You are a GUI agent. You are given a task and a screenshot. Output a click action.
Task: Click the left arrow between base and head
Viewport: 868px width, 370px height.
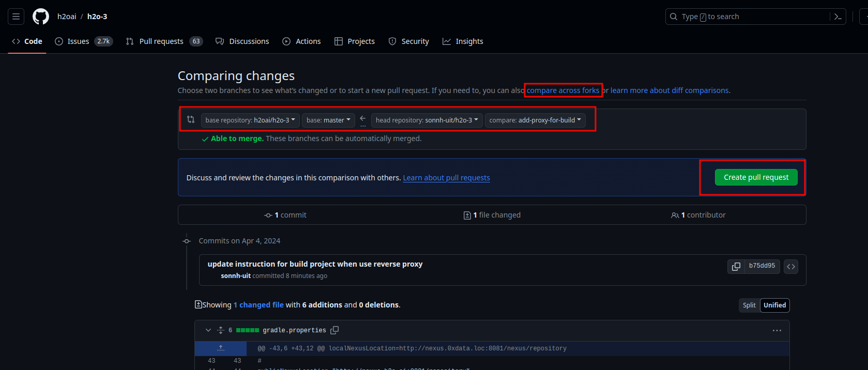point(363,118)
